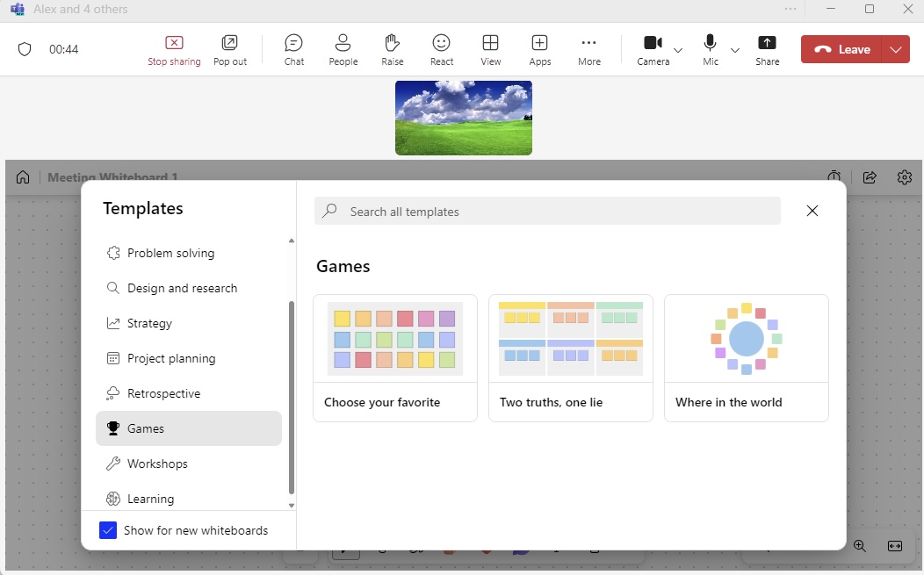Click the whiteboard zoom in magnifier
The height and width of the screenshot is (575, 924).
pyautogui.click(x=860, y=546)
